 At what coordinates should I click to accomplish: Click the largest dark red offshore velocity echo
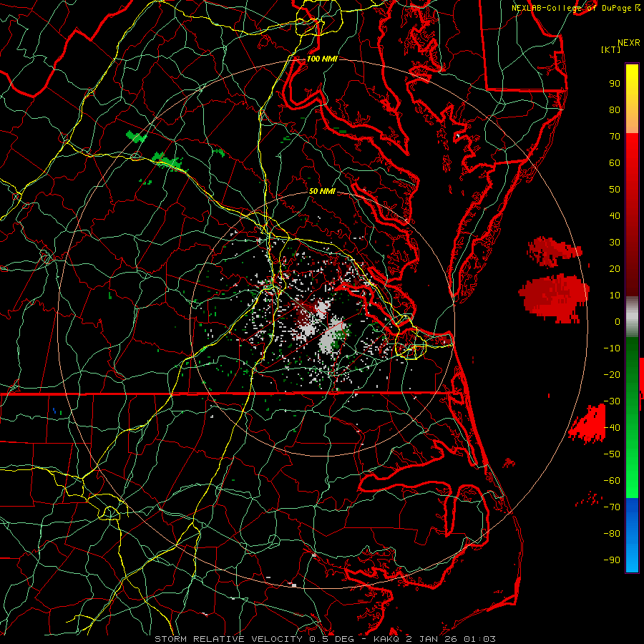tap(555, 298)
